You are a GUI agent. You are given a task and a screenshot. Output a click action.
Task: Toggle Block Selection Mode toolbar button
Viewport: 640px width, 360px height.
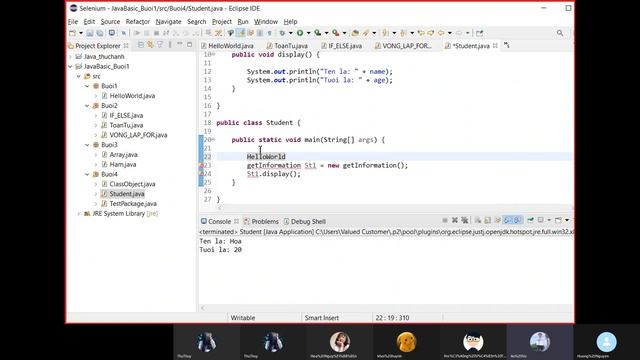pyautogui.click(x=260, y=33)
